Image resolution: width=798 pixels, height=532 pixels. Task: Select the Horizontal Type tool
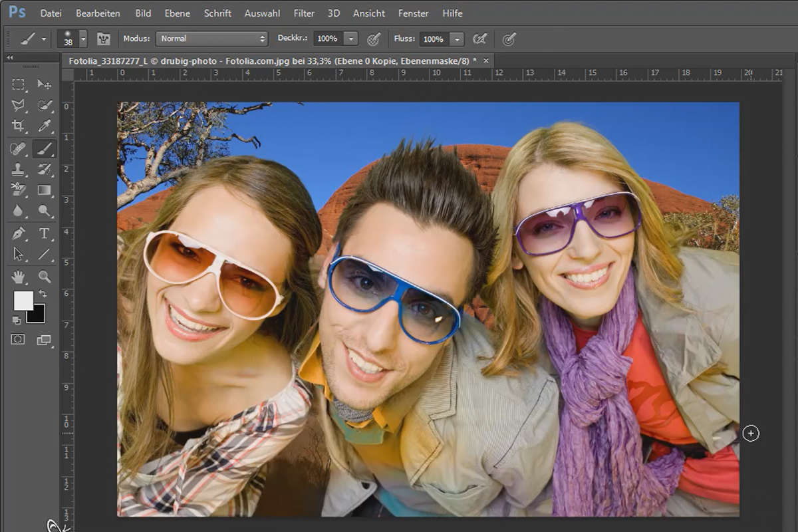tap(45, 233)
